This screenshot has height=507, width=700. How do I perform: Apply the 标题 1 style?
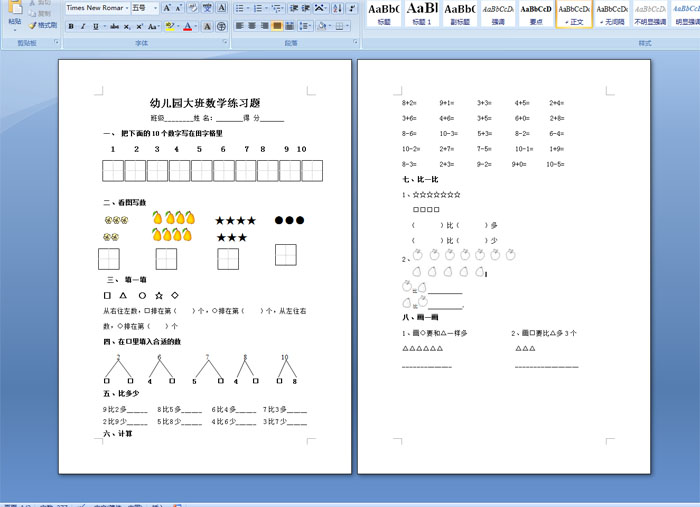[x=421, y=14]
